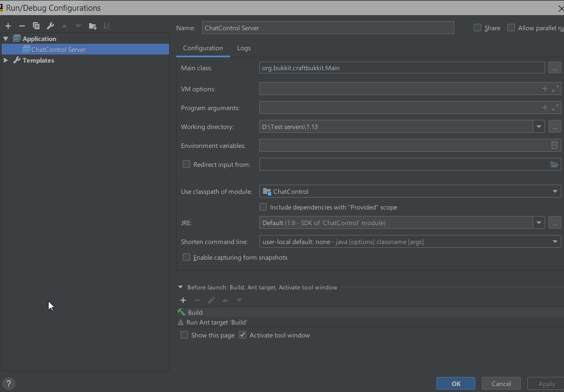Add a new run configuration

8,26
